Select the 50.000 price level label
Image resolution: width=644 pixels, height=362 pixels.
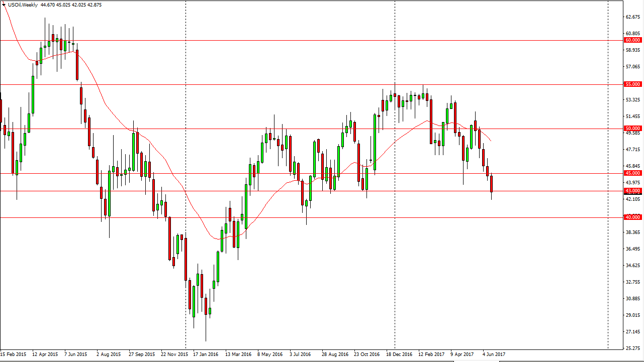click(x=632, y=129)
